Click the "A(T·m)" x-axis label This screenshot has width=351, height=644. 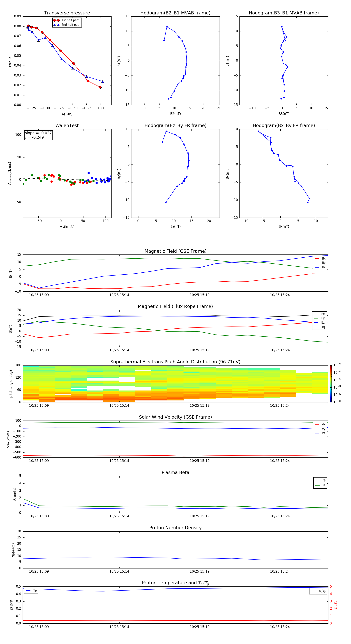[67, 114]
